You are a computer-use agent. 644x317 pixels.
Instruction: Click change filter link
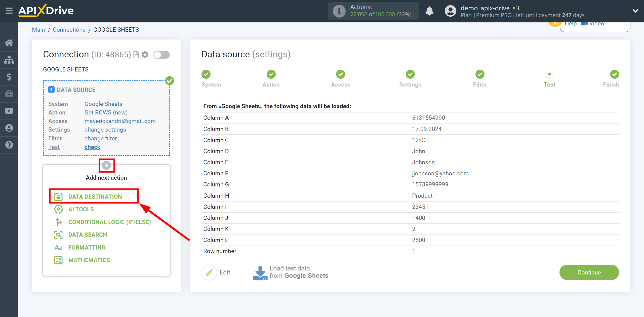point(101,138)
